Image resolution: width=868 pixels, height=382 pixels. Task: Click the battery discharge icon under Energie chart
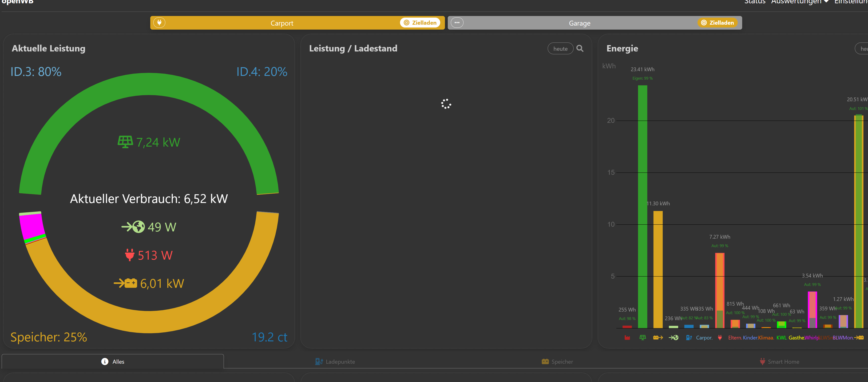click(x=658, y=338)
